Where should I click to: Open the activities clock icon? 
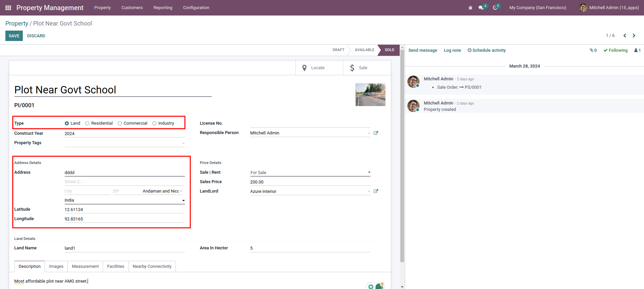click(x=495, y=8)
